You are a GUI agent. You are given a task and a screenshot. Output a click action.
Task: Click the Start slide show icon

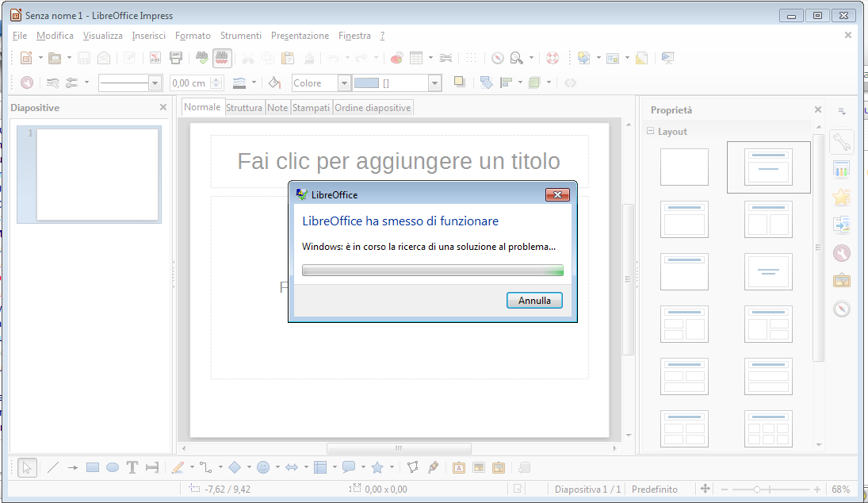668,58
